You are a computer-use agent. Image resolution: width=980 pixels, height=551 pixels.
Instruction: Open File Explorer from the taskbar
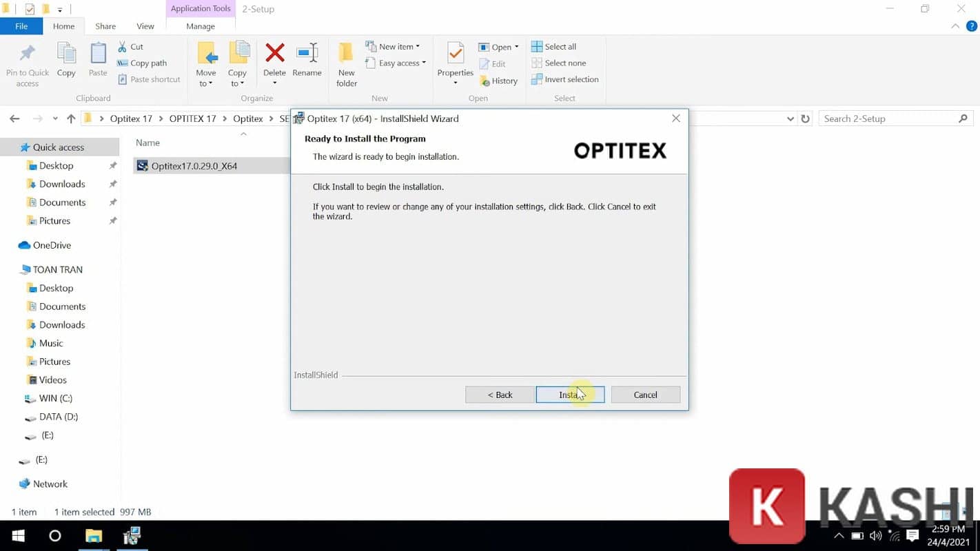[94, 535]
